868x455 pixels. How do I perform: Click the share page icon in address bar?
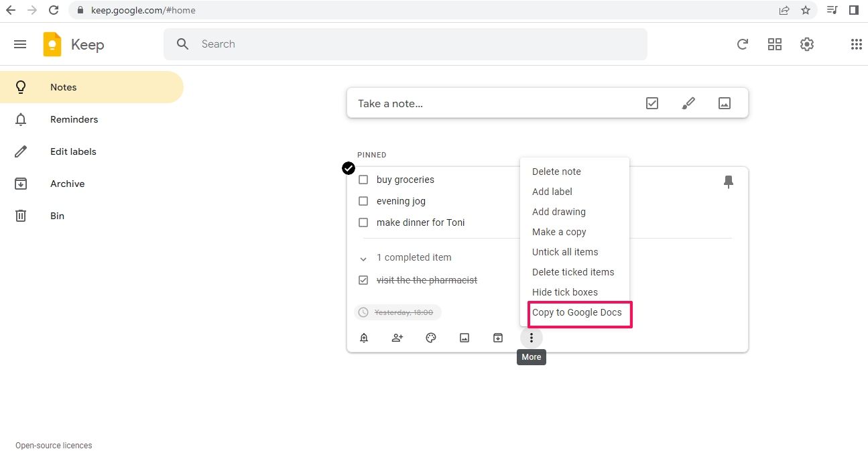point(784,10)
